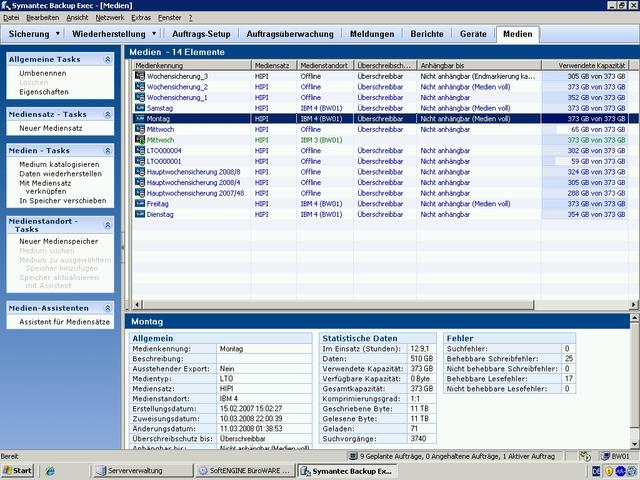Sort by Anhängbar bis column header
The height and width of the screenshot is (480, 640).
click(x=479, y=65)
